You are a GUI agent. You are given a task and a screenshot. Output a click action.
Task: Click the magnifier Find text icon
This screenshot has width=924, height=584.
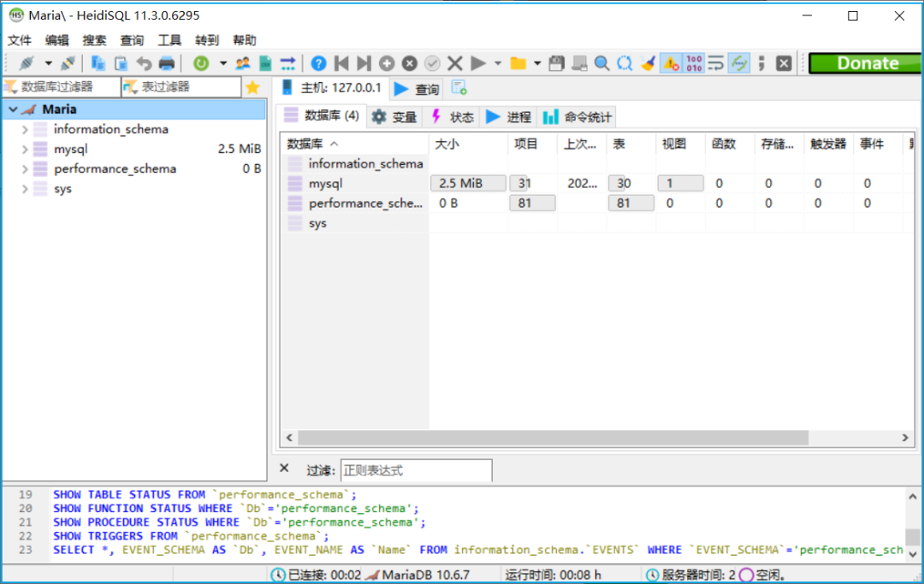click(602, 63)
